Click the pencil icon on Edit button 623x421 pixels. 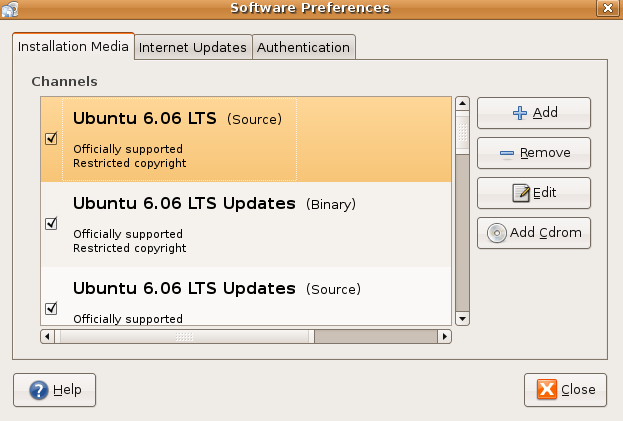tap(520, 193)
